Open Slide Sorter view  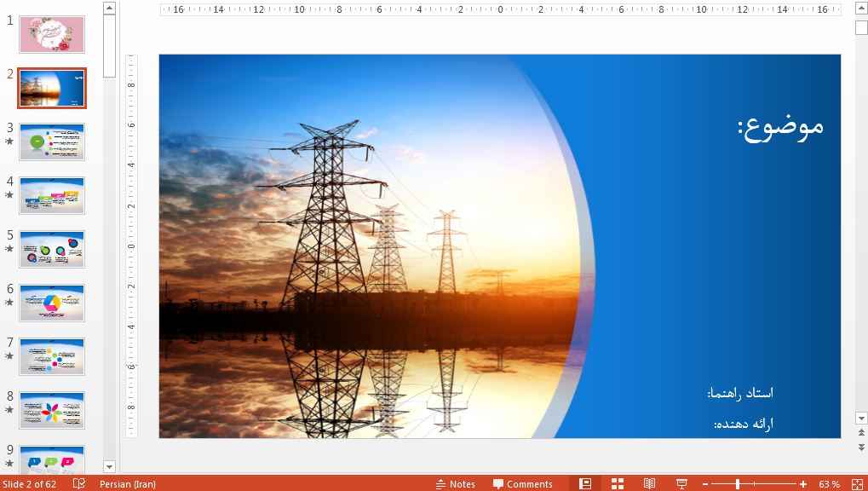618,484
